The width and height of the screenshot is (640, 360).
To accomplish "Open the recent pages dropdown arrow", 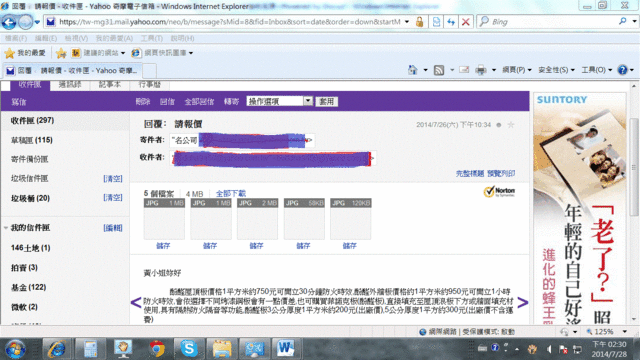I will pos(37,22).
